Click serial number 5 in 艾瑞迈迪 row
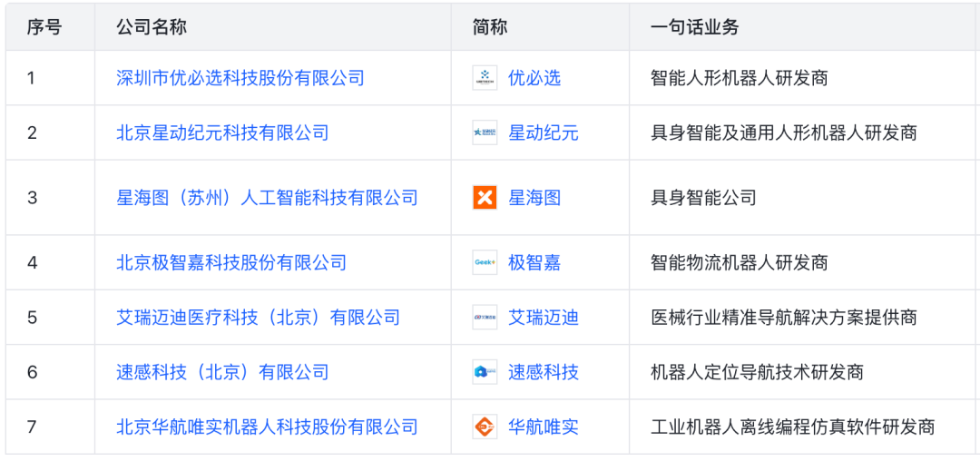 pos(32,318)
